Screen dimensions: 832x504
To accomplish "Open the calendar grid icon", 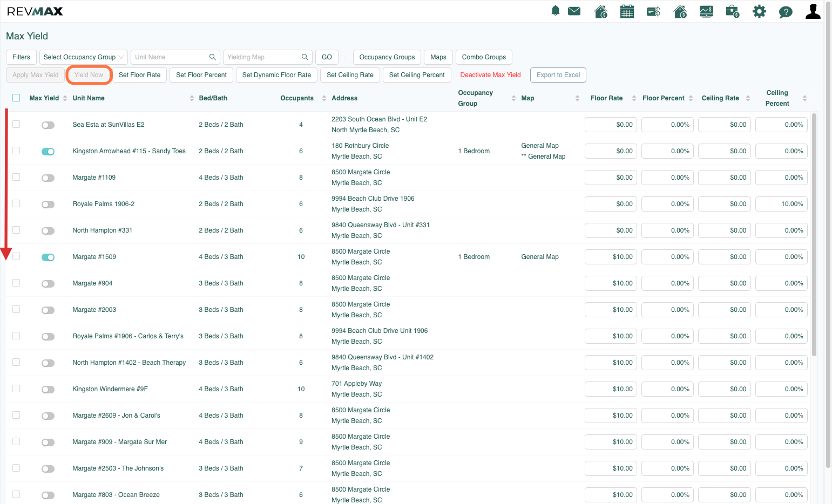I will [x=627, y=11].
